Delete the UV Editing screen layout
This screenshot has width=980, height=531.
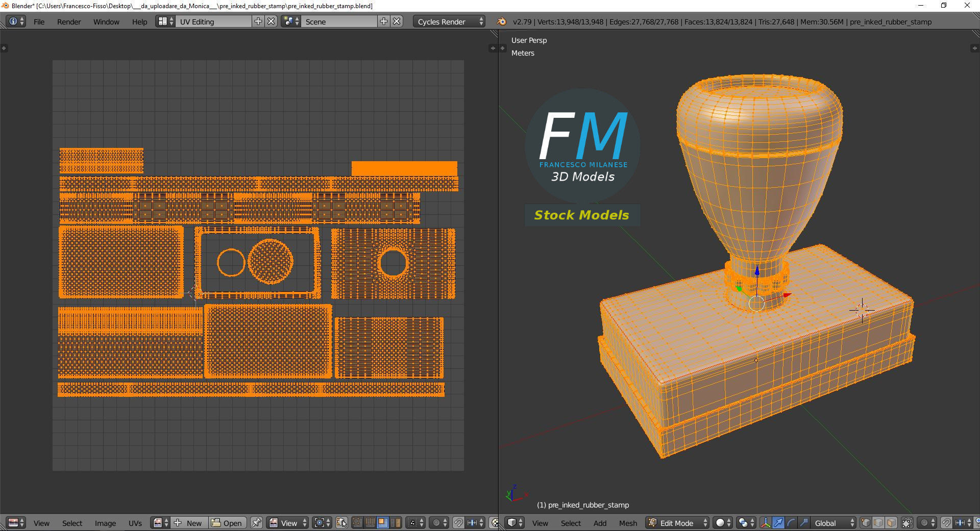[272, 21]
